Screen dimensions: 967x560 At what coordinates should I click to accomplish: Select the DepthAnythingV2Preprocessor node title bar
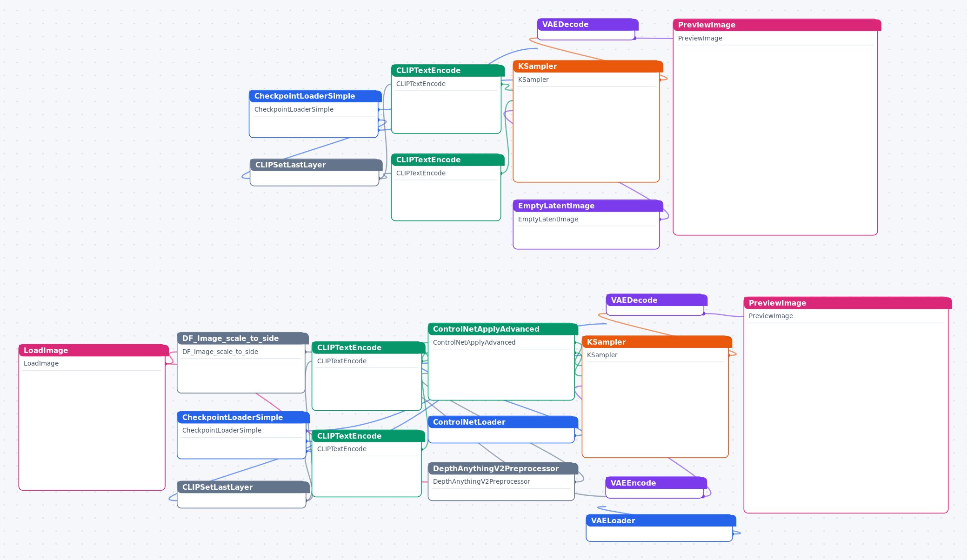pyautogui.click(x=503, y=468)
